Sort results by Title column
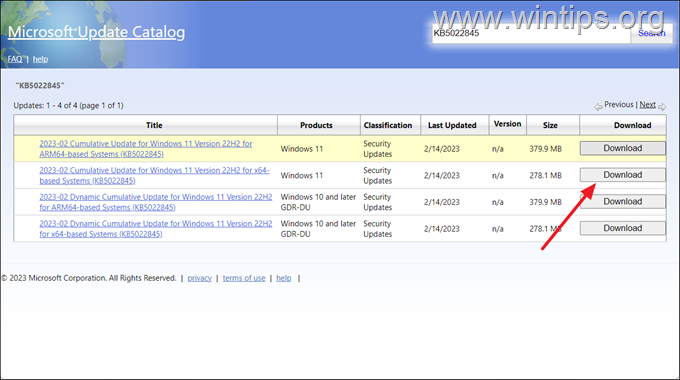Screen dimensions: 680x380 pos(154,125)
